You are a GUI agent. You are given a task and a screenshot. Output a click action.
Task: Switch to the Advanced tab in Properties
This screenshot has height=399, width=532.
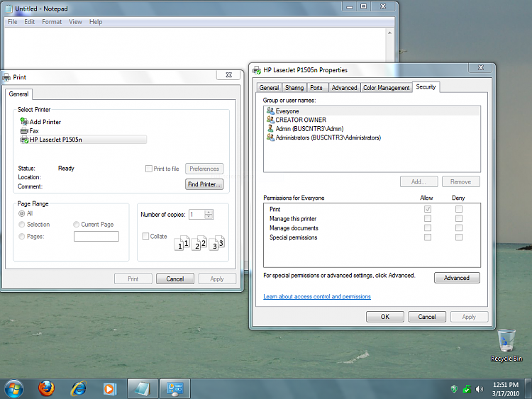click(x=344, y=88)
